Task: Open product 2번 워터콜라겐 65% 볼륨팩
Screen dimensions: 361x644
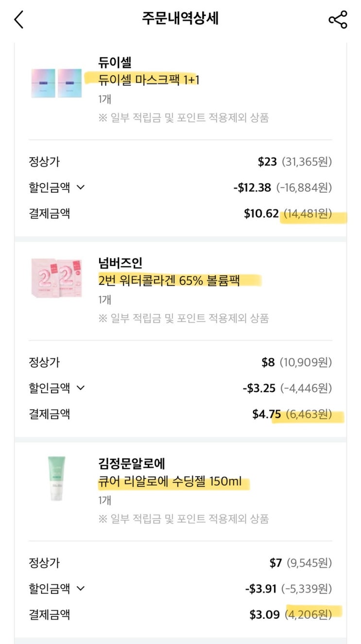Action: (x=169, y=281)
